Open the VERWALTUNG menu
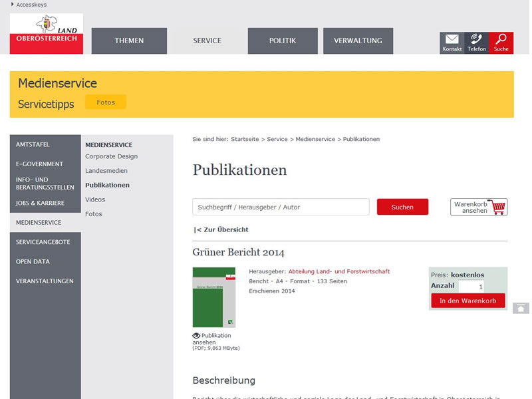Image resolution: width=532 pixels, height=399 pixels. click(x=358, y=41)
